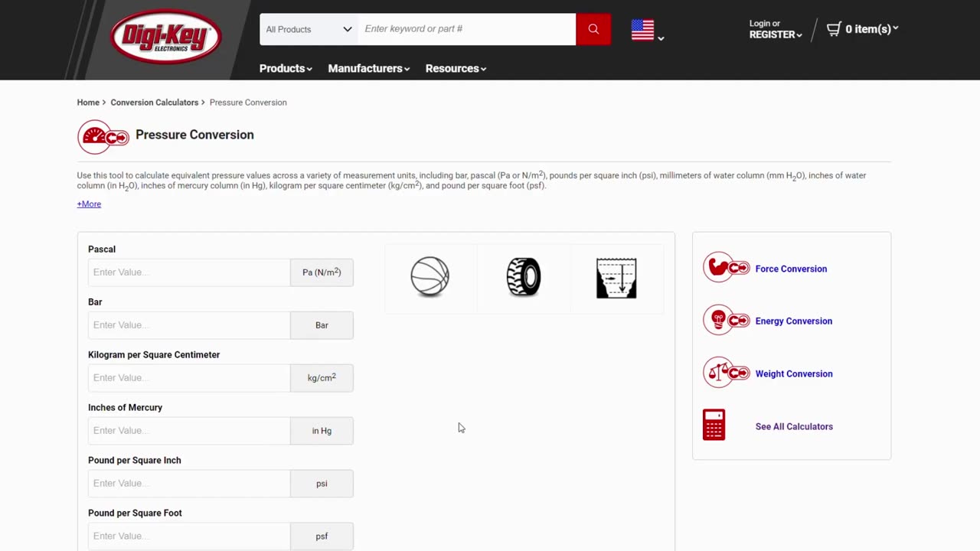Open the Weight Conversion link

(x=793, y=373)
